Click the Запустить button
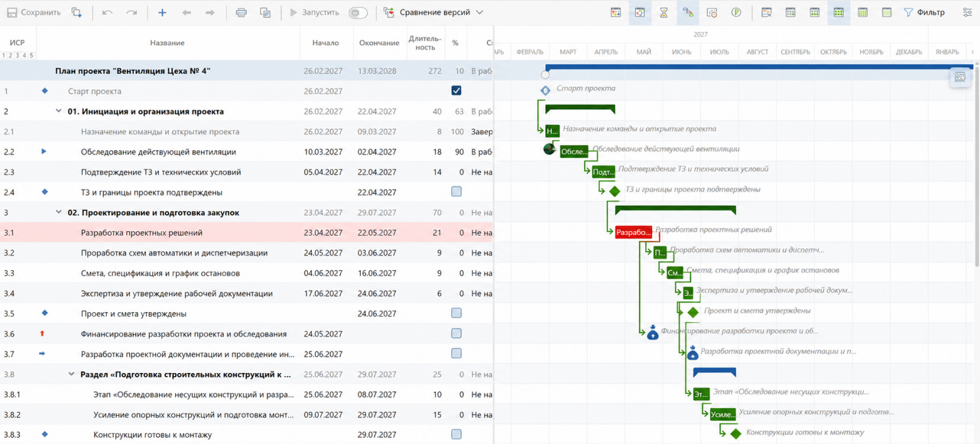 click(314, 13)
